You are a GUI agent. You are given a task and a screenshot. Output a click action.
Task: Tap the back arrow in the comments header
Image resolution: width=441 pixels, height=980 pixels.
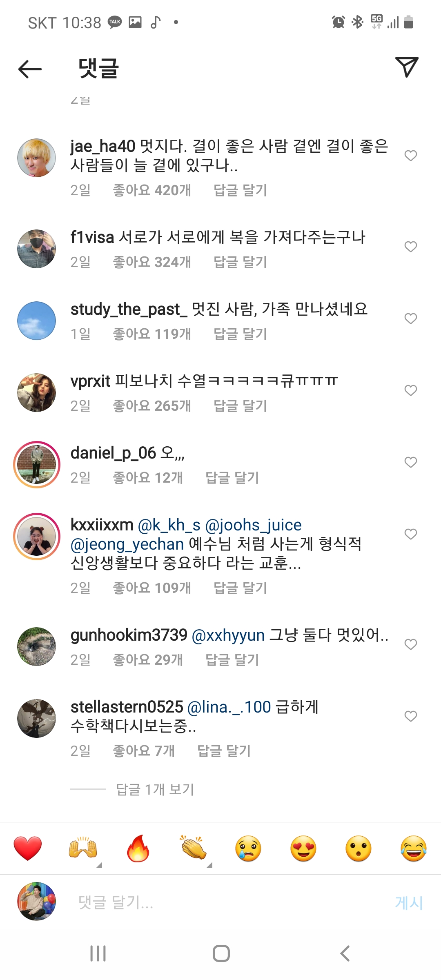click(30, 69)
